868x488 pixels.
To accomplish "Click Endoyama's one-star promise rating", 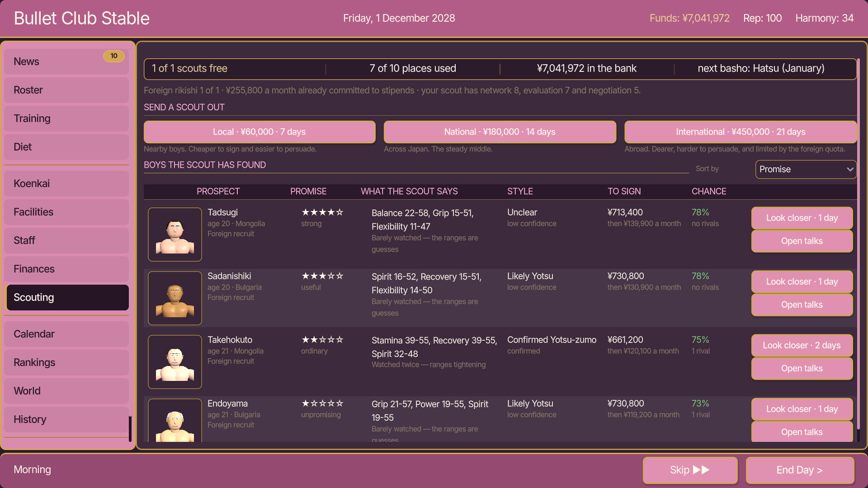I will click(322, 404).
